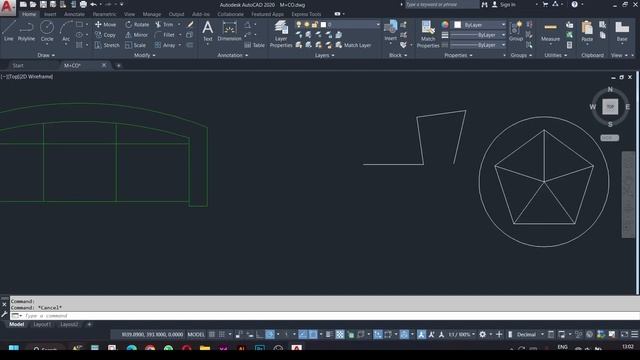Click the white ByLayer color swatch

[458, 25]
